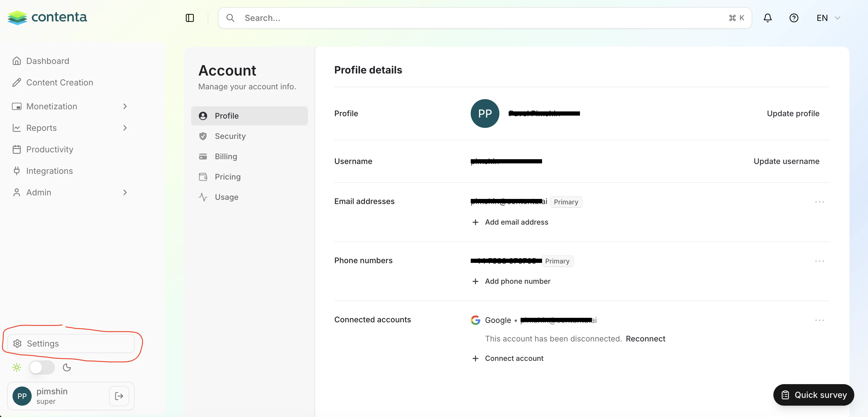The width and height of the screenshot is (868, 417).
Task: Collapse sidebar with the panel icon
Action: [190, 18]
